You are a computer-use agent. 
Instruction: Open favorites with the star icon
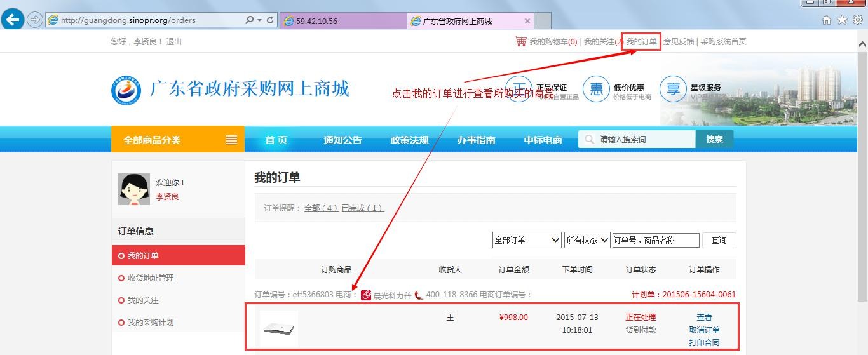tap(842, 20)
